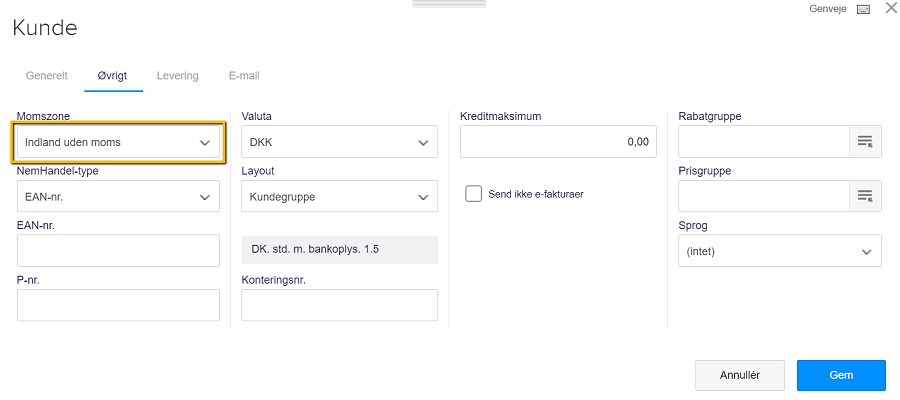Image resolution: width=900 pixels, height=400 pixels.
Task: Click into the P-nr. text field
Action: pyautogui.click(x=118, y=305)
